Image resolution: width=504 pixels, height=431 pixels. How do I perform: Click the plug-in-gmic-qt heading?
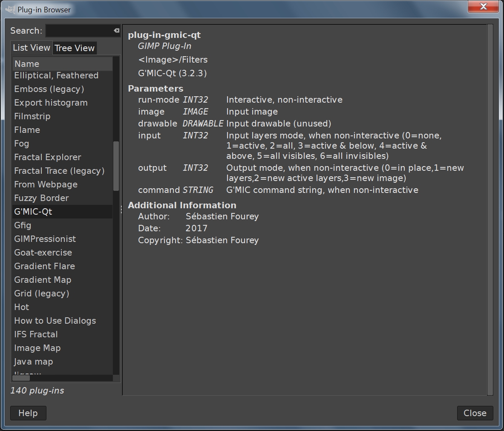tap(164, 35)
